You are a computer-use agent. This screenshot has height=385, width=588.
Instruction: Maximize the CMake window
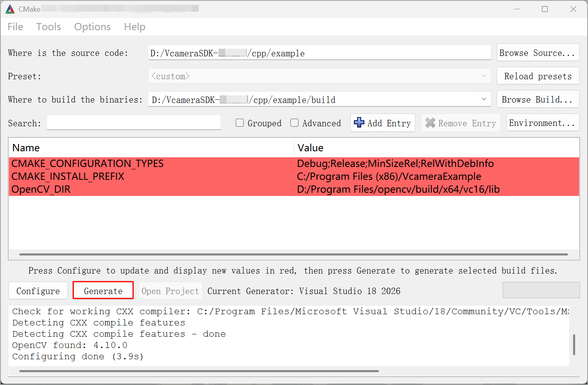545,9
